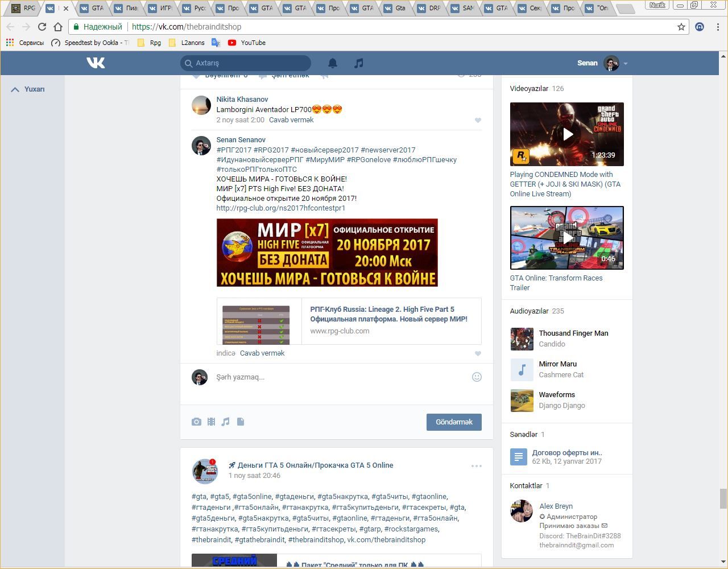Open the Audioyazılar section header
This screenshot has width=728, height=569.
[537, 311]
